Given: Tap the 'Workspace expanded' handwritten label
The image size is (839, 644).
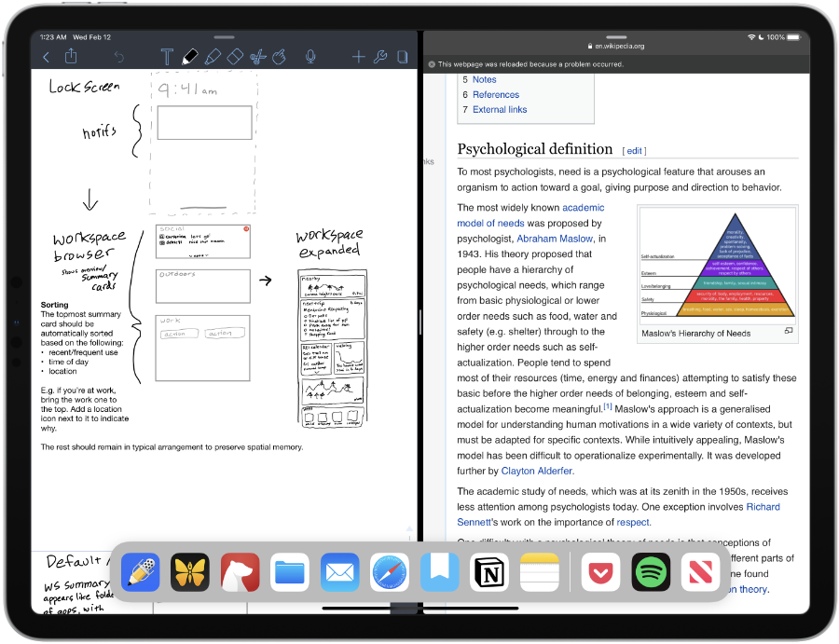Looking at the screenshot, I should 330,243.
